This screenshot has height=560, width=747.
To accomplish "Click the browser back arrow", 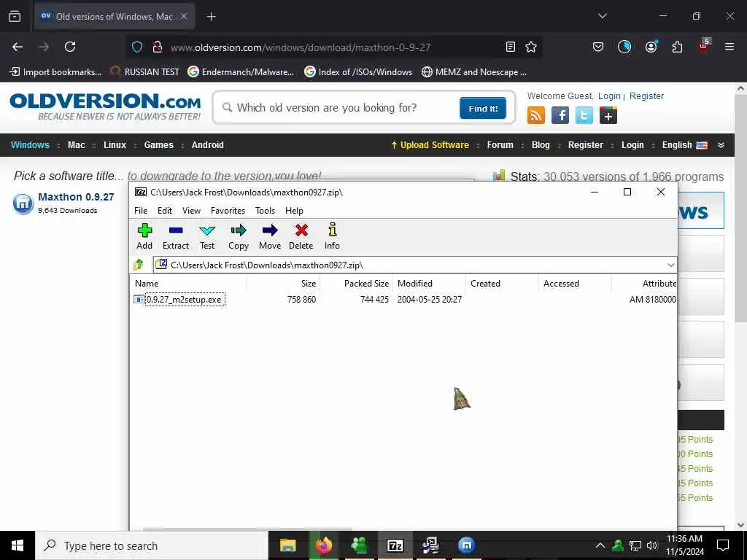I will coord(18,47).
